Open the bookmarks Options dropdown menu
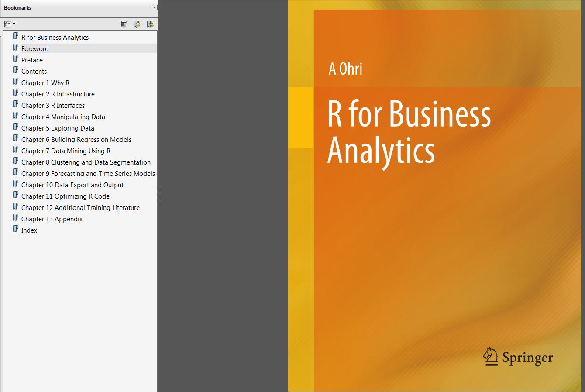This screenshot has height=392, width=585. click(x=10, y=24)
